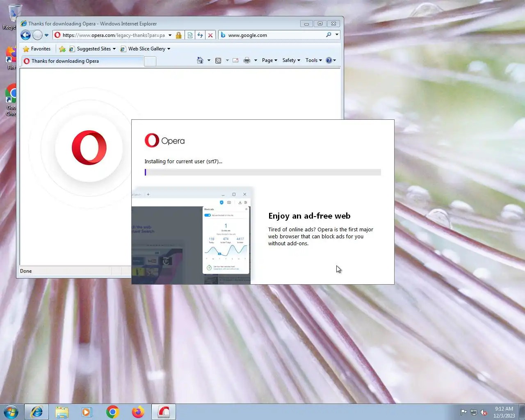Click the 'Tired of online ads?' description text
The width and height of the screenshot is (525, 420).
click(321, 236)
